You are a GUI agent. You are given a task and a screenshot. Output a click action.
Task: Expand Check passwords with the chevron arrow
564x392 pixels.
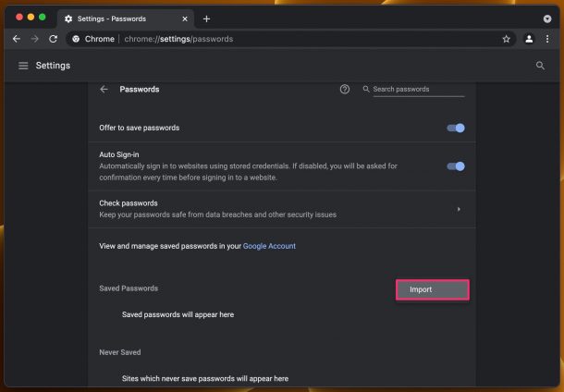[x=459, y=209]
